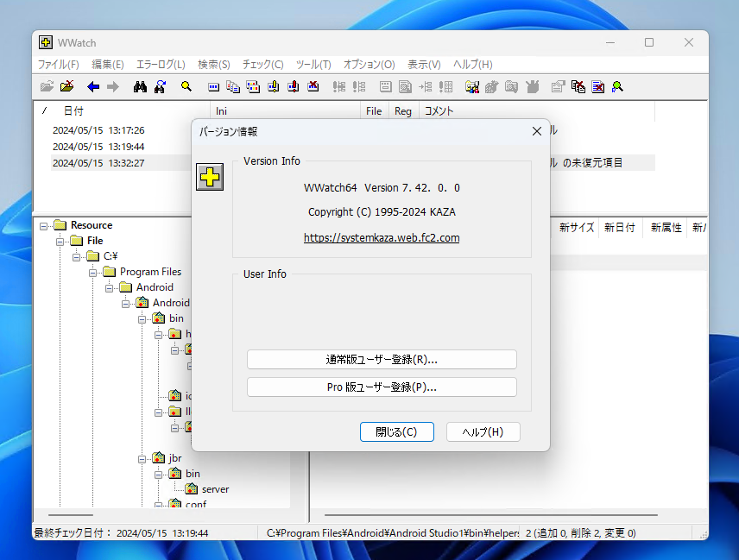Click the WWatch plus logo in the dialog
The height and width of the screenshot is (560, 739).
(x=210, y=176)
